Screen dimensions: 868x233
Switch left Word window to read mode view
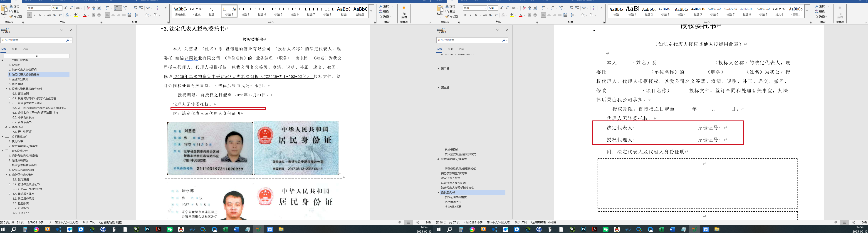pyautogui.click(x=399, y=223)
